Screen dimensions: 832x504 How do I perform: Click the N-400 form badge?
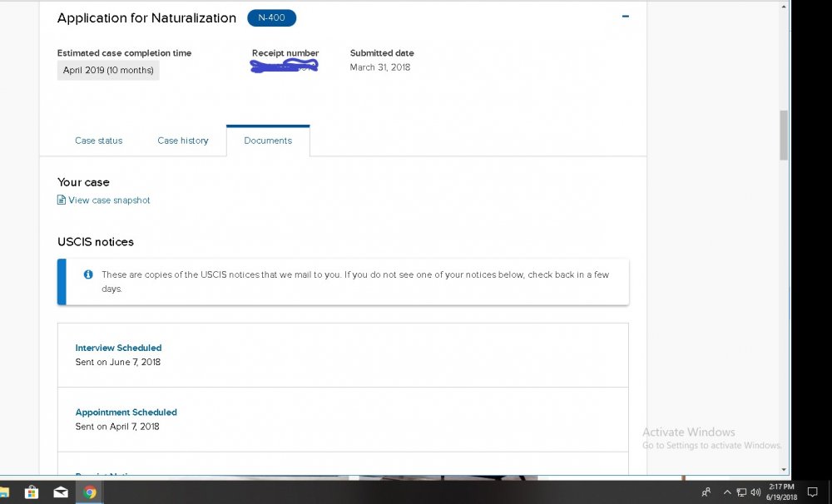[x=272, y=17]
